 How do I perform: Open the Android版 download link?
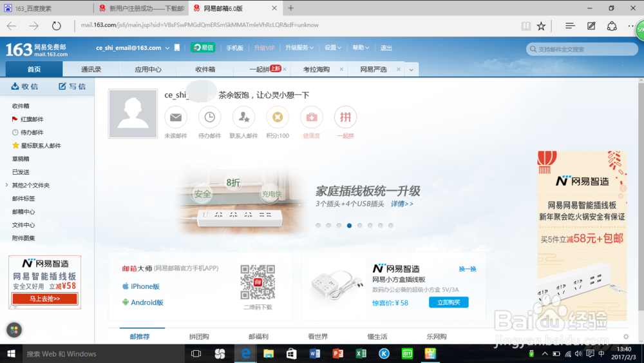pos(142,302)
